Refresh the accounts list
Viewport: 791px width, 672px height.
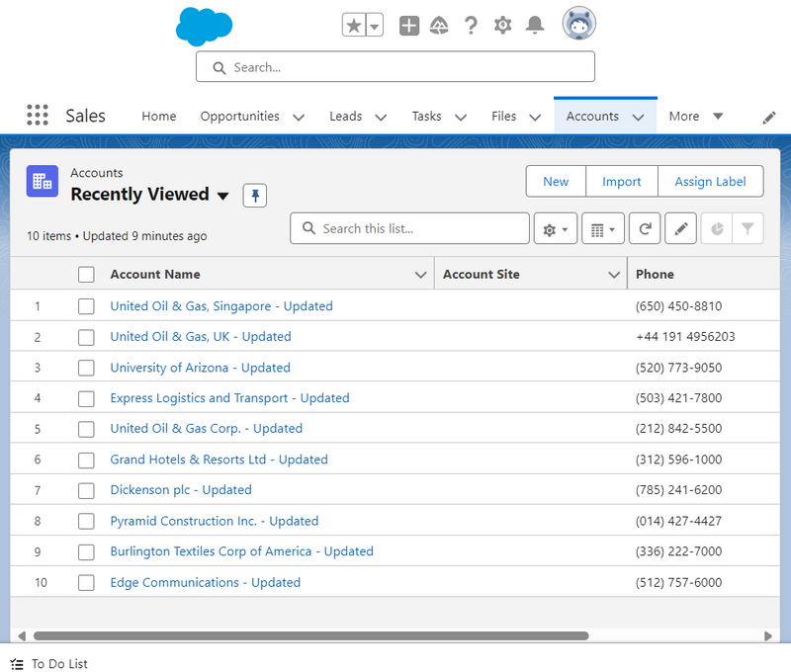[x=645, y=229]
